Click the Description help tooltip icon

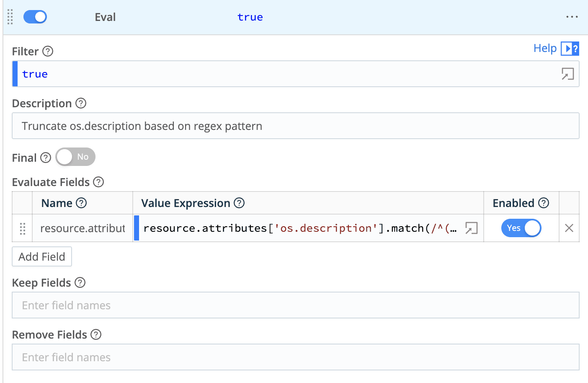[81, 103]
